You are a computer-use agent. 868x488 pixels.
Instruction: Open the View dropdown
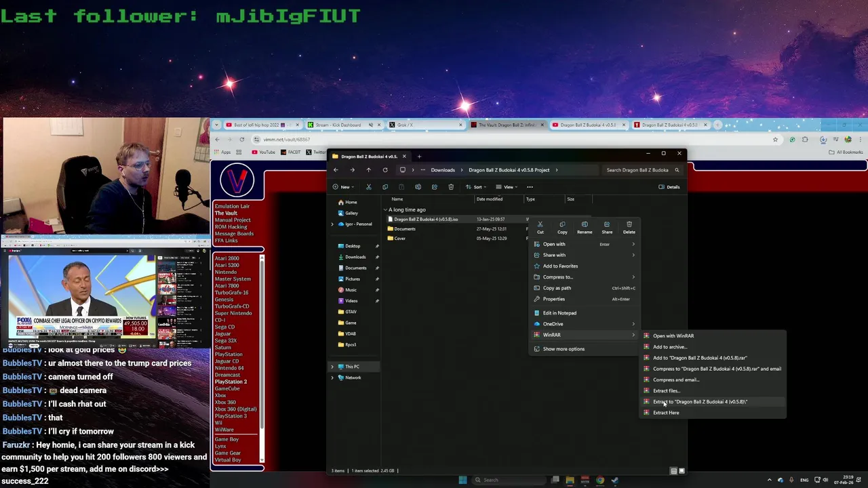507,187
